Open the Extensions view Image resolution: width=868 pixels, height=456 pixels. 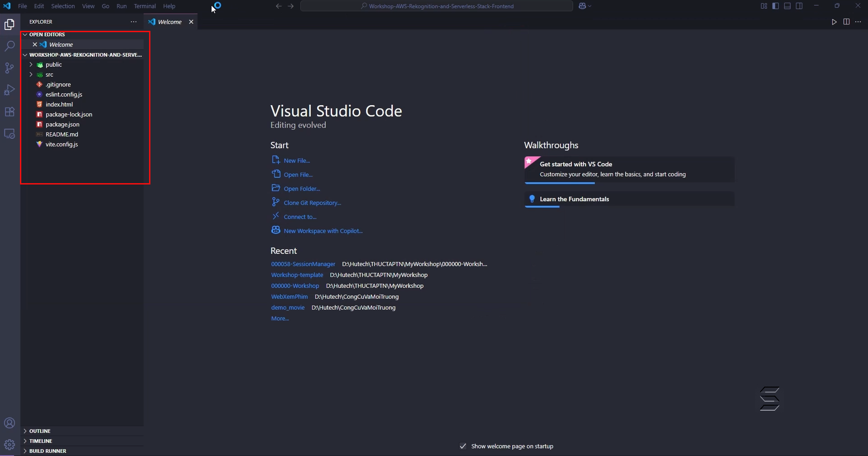click(x=10, y=112)
